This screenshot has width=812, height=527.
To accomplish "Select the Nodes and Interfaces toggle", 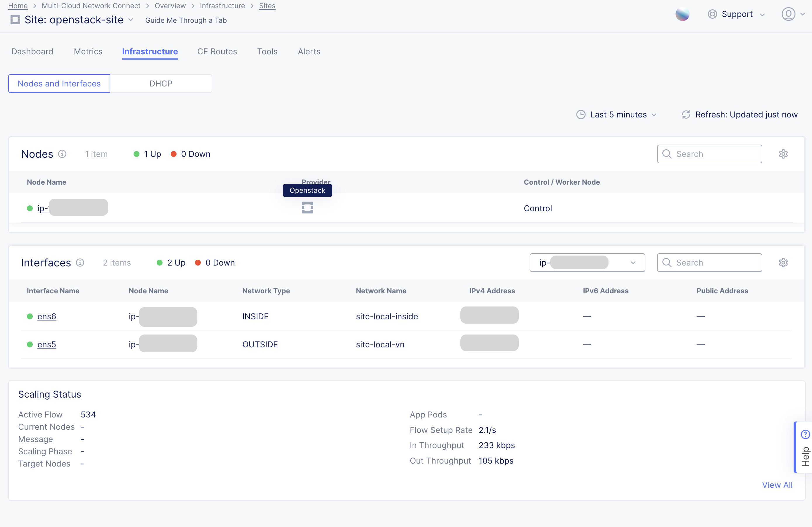I will pyautogui.click(x=59, y=84).
